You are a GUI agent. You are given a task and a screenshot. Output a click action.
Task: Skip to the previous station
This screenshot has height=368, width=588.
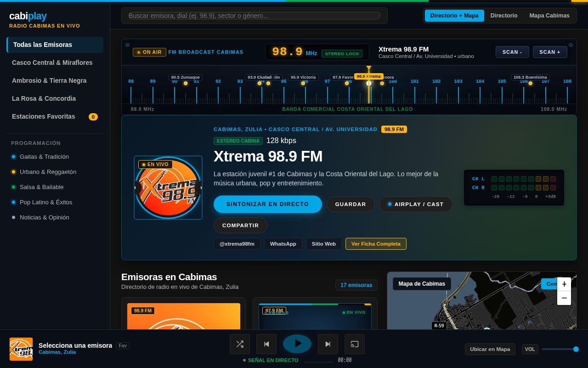(266, 344)
